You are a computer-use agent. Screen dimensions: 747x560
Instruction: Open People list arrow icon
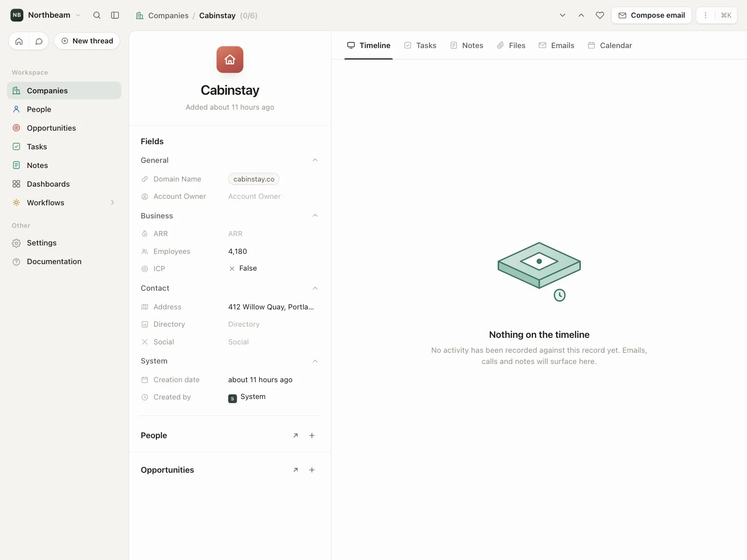(296, 435)
